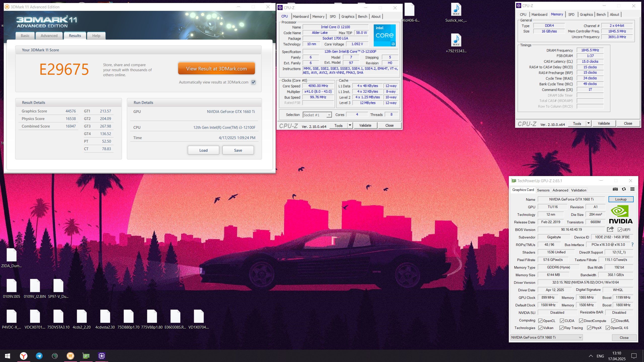
Task: Open the GPU-Z hamburger menu icon
Action: point(632,189)
